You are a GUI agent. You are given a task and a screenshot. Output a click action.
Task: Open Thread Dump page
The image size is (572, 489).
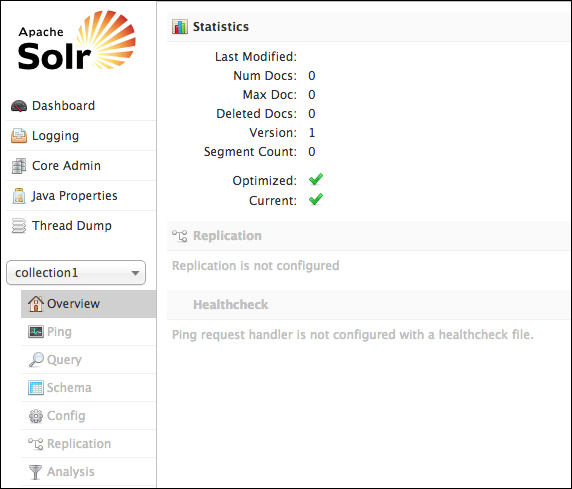81,226
